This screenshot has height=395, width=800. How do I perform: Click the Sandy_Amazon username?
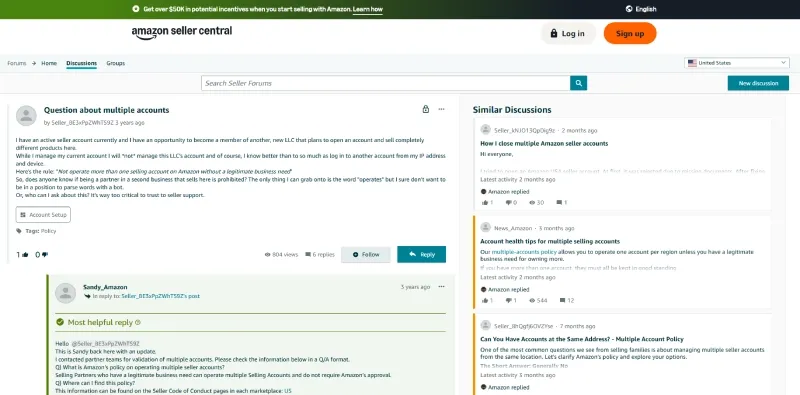click(x=105, y=287)
